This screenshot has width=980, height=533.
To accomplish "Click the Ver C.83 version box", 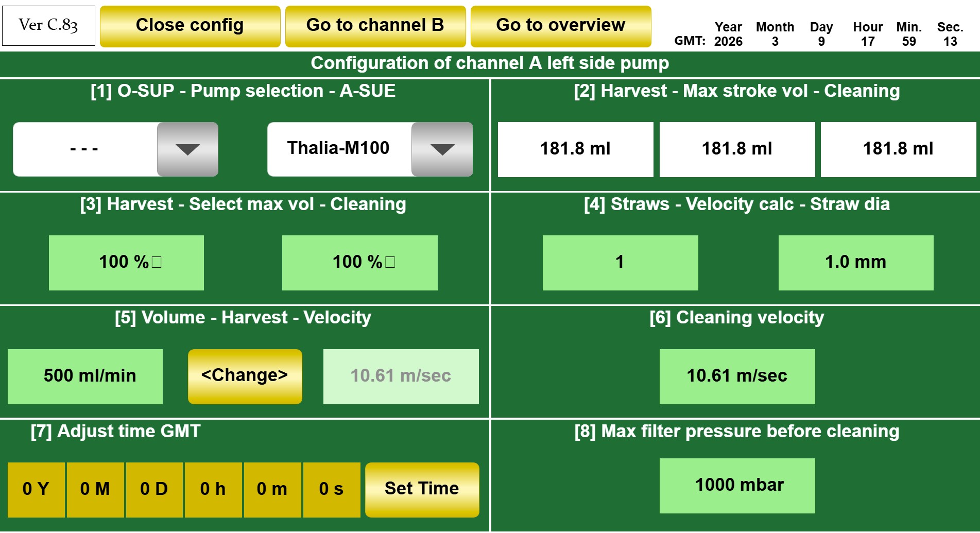I will click(49, 26).
